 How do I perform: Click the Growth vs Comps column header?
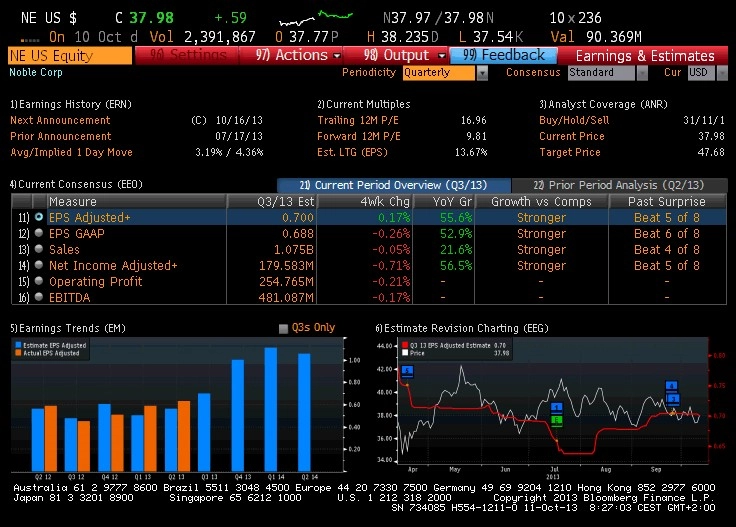(x=541, y=201)
